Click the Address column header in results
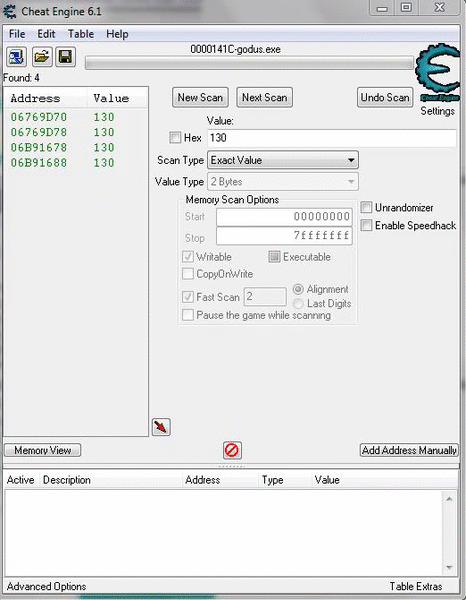 [x=46, y=98]
